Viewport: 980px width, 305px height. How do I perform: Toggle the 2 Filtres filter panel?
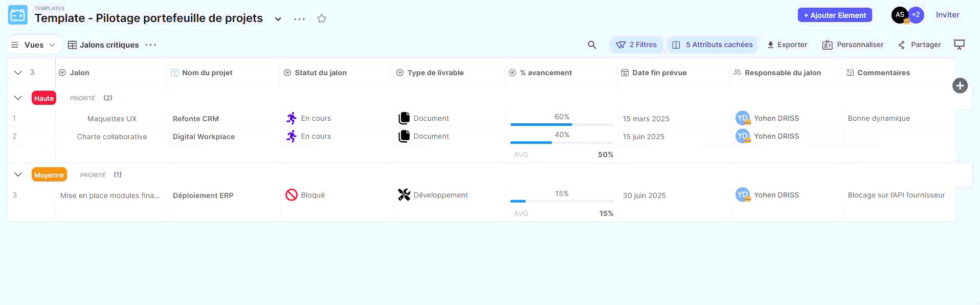[636, 45]
